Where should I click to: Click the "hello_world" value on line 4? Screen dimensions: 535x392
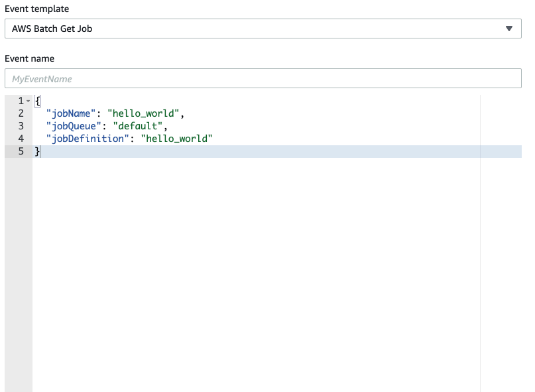(x=177, y=139)
